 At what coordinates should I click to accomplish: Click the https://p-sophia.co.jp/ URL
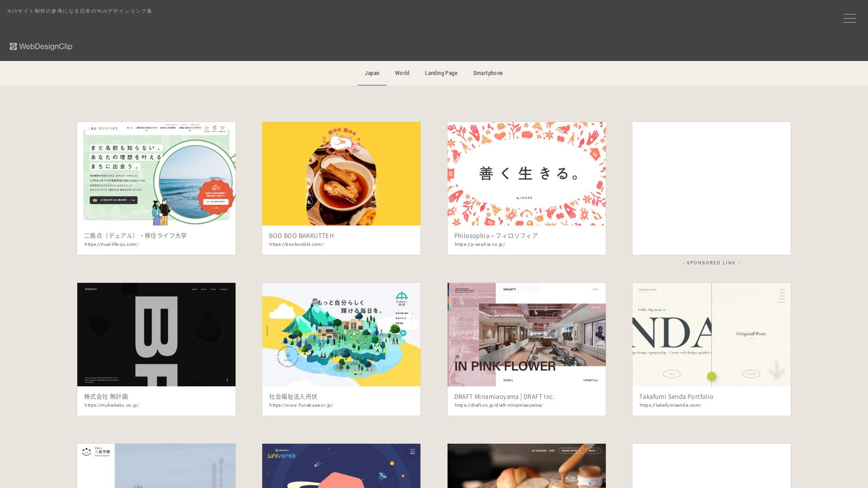[x=480, y=244]
